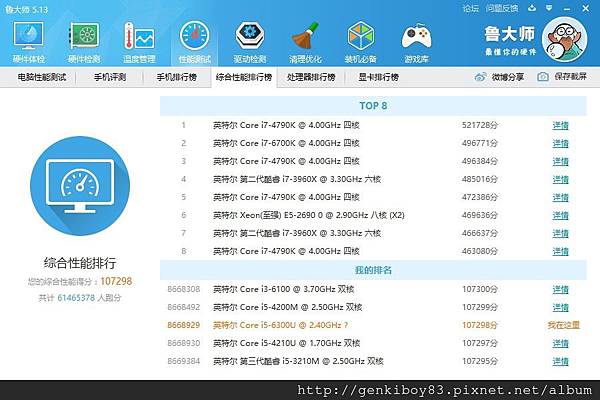Open 详情 for rank 3 score 496384

[561, 162]
